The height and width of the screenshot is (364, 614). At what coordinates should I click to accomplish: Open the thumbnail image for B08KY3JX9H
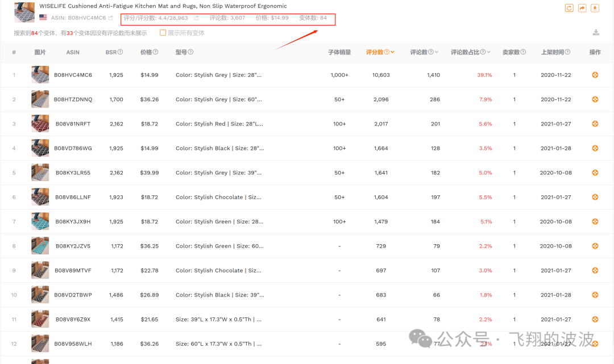[x=40, y=221]
